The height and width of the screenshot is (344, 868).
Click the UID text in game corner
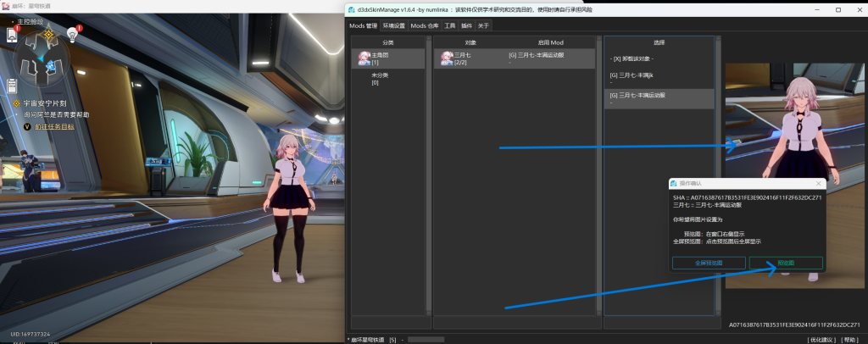(x=30, y=334)
